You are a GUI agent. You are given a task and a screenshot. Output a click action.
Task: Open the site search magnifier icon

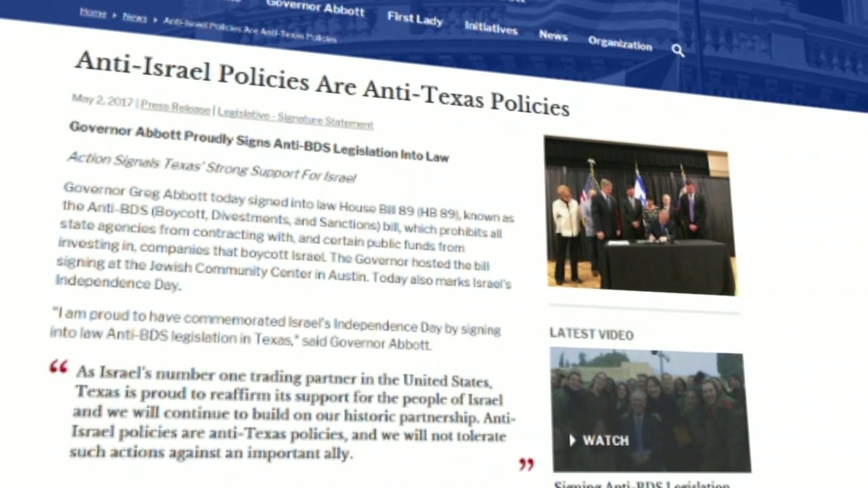(678, 50)
